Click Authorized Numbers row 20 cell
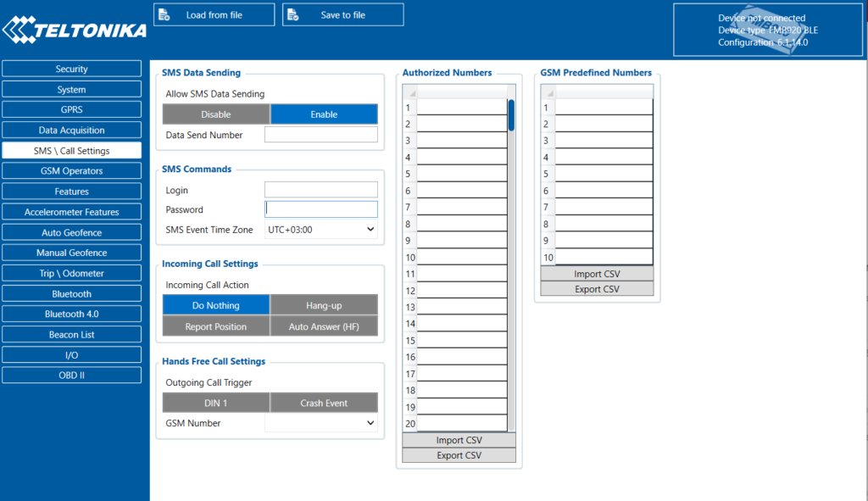The height and width of the screenshot is (501, 868). (x=462, y=424)
